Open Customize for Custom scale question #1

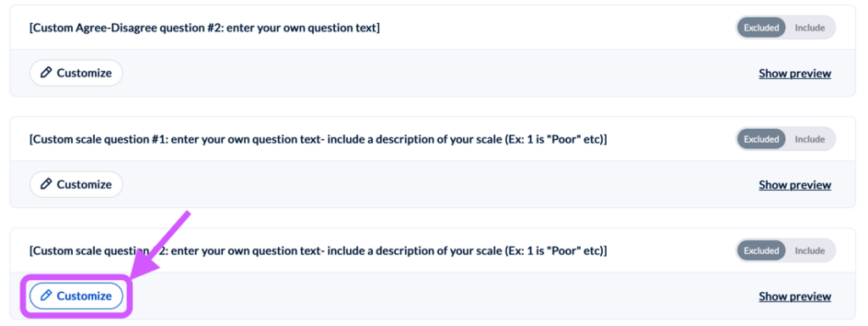[75, 184]
